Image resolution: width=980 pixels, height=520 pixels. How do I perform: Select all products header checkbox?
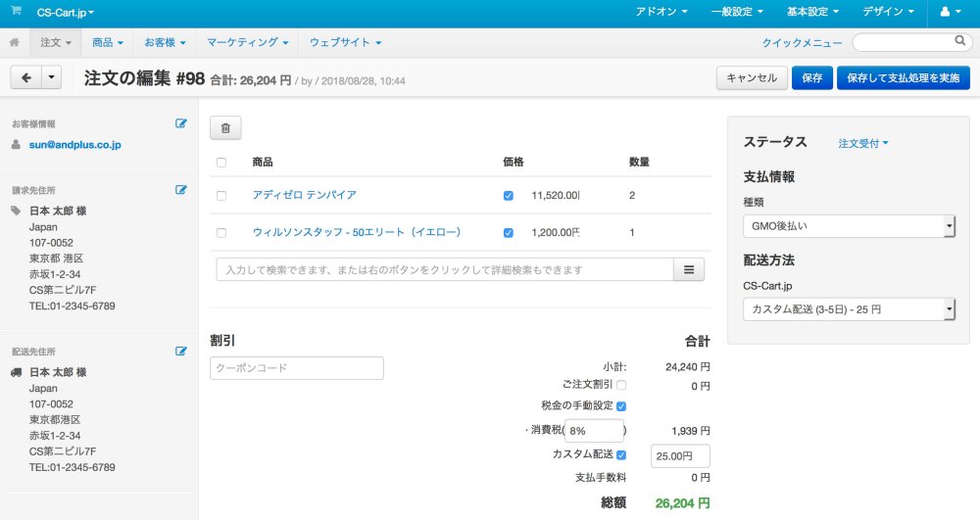pyautogui.click(x=221, y=163)
